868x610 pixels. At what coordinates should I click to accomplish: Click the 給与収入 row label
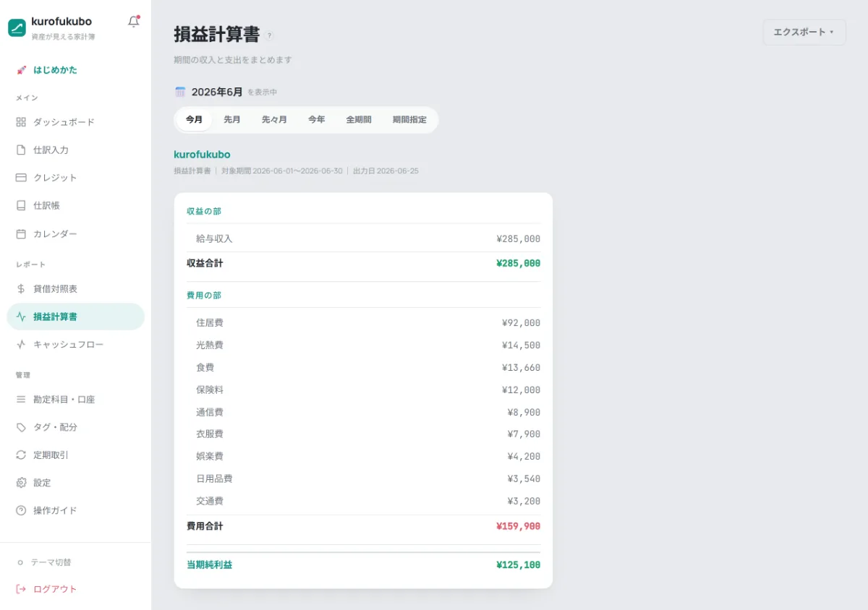[214, 239]
